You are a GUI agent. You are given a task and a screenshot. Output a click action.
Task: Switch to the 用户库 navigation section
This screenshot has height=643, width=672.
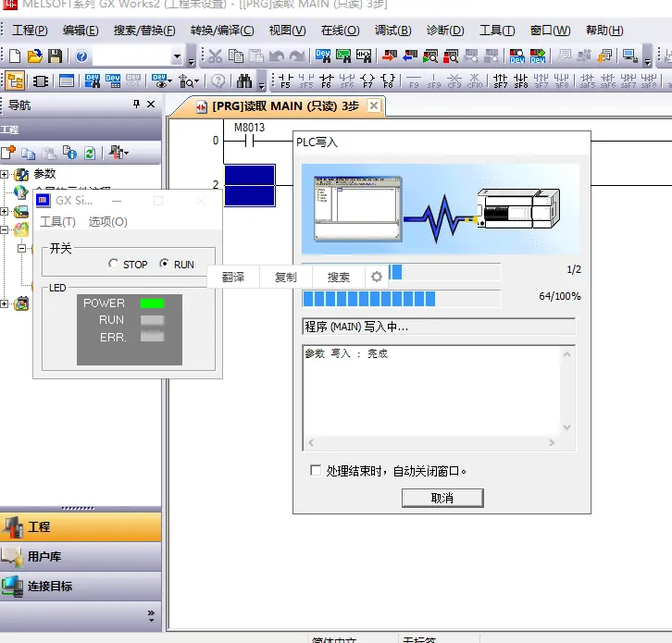point(81,556)
